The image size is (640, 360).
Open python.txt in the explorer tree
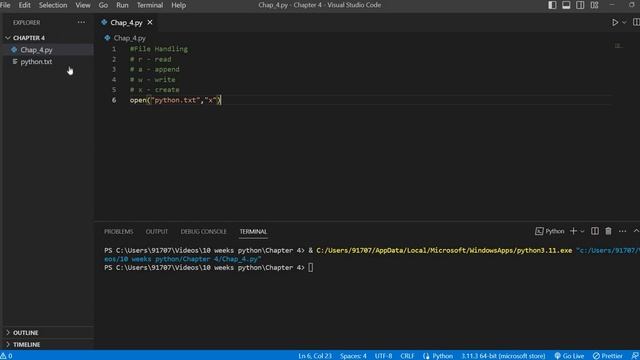tap(36, 62)
